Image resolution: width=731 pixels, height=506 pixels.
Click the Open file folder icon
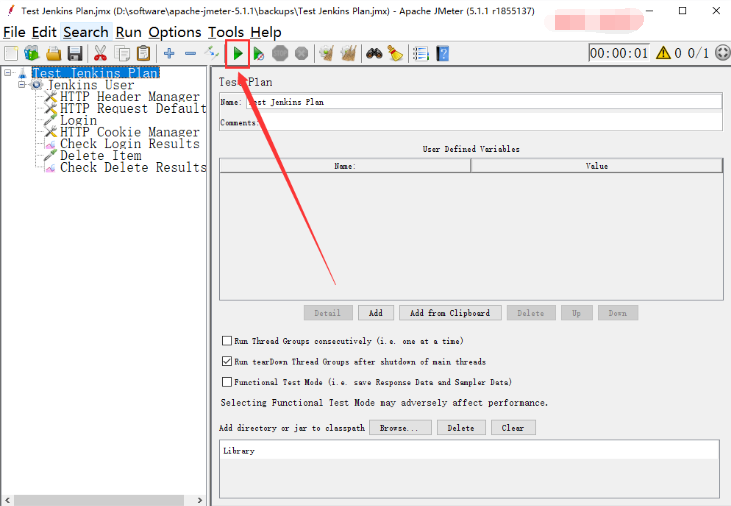click(54, 54)
